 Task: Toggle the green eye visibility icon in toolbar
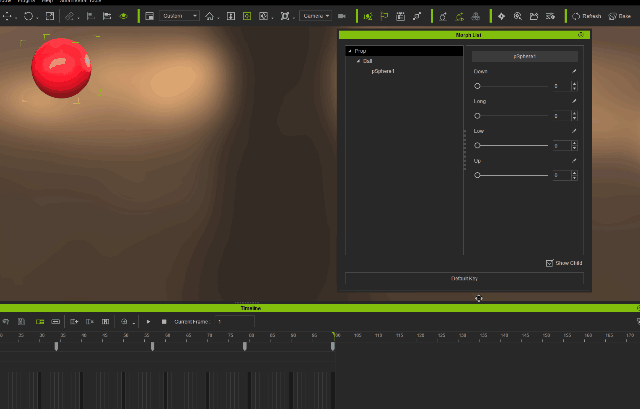click(124, 16)
